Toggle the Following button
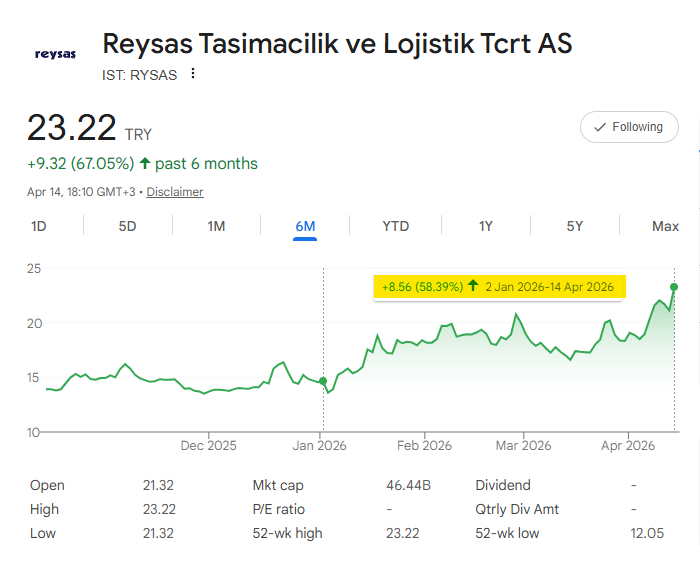700x581 pixels. tap(629, 127)
